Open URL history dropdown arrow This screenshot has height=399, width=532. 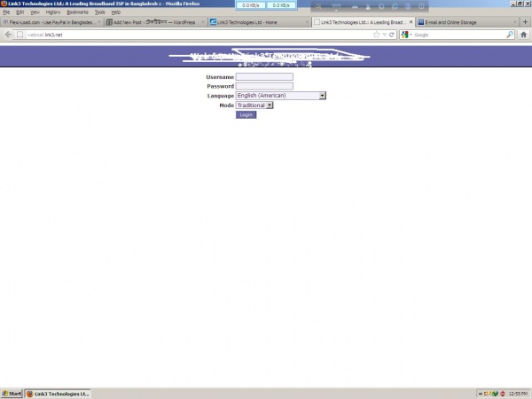385,35
